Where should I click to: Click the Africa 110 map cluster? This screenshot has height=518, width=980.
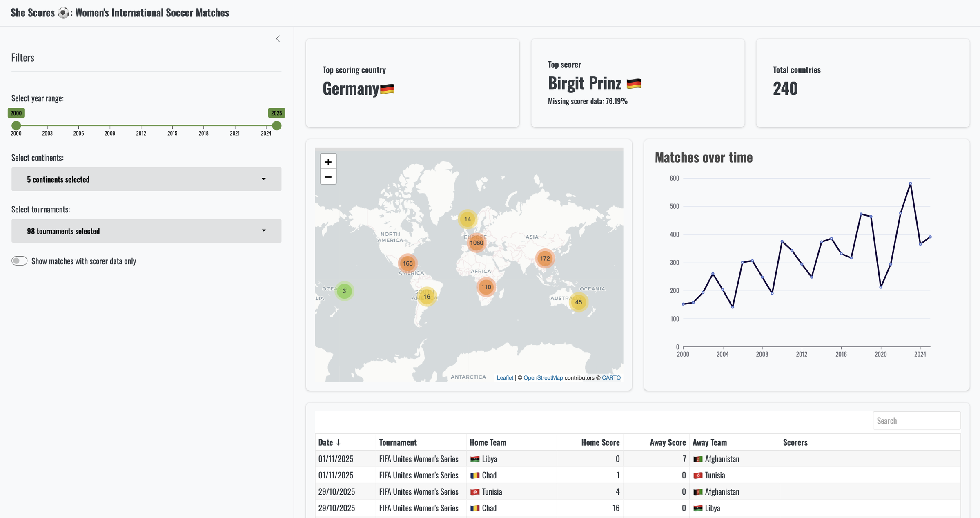tap(486, 287)
